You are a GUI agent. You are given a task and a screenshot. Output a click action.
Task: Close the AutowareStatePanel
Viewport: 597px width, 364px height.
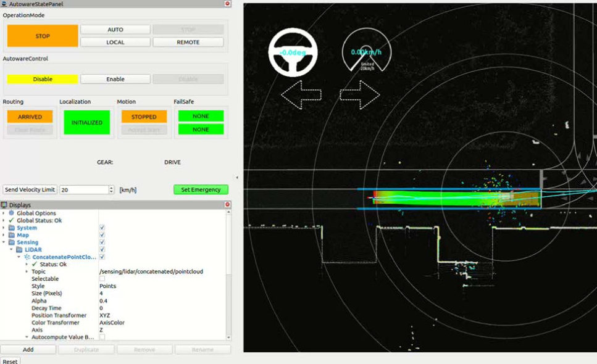(x=227, y=4)
